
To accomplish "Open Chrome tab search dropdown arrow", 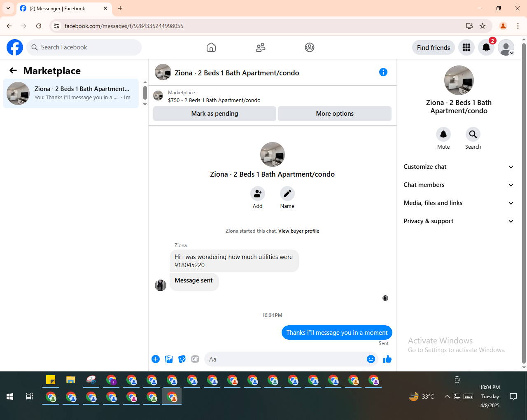I will (8, 8).
